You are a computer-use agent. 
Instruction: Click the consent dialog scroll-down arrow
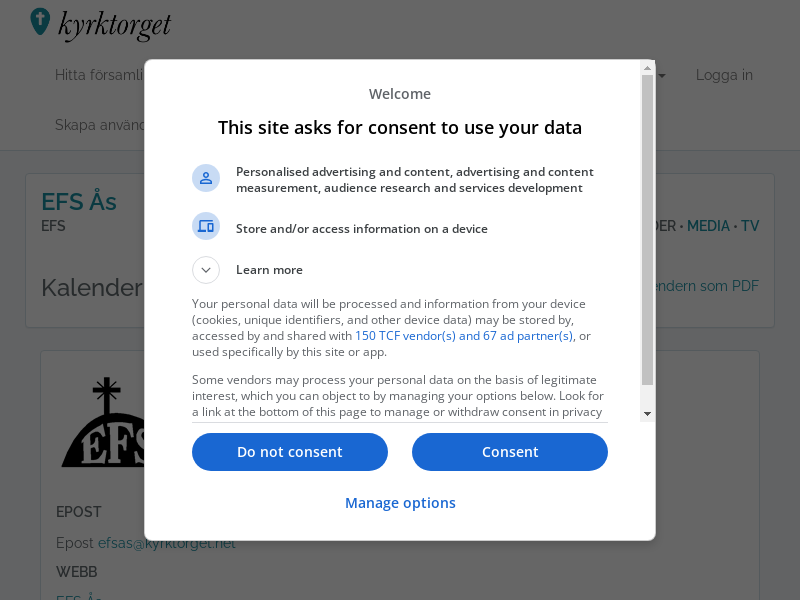click(647, 414)
